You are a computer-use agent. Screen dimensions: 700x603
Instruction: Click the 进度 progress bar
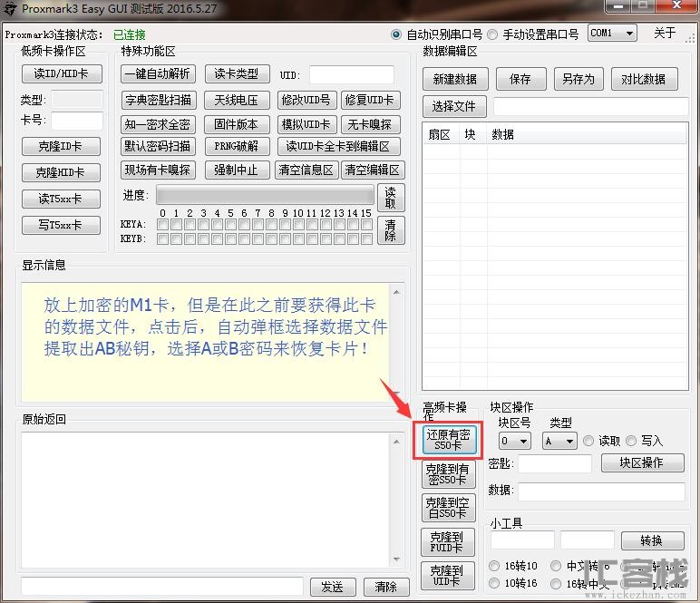pos(265,196)
